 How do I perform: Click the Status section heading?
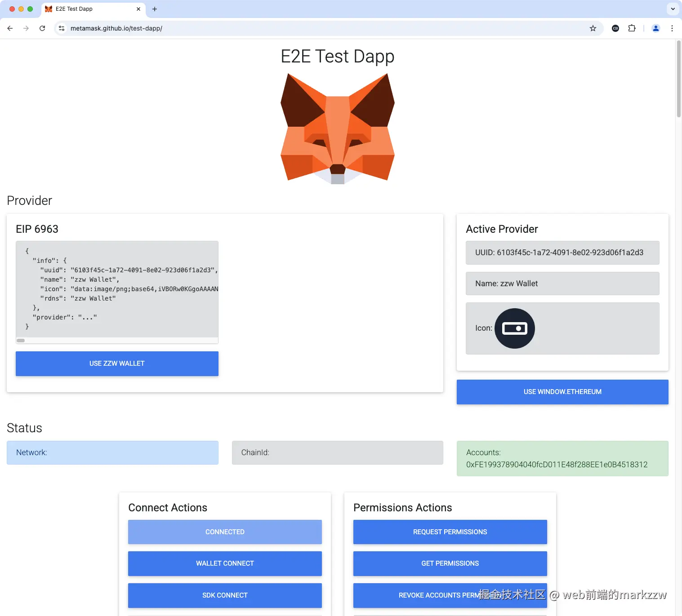(24, 428)
